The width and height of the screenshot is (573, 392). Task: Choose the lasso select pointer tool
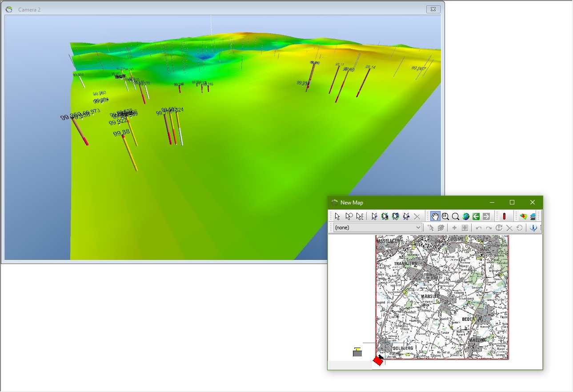[x=349, y=216]
